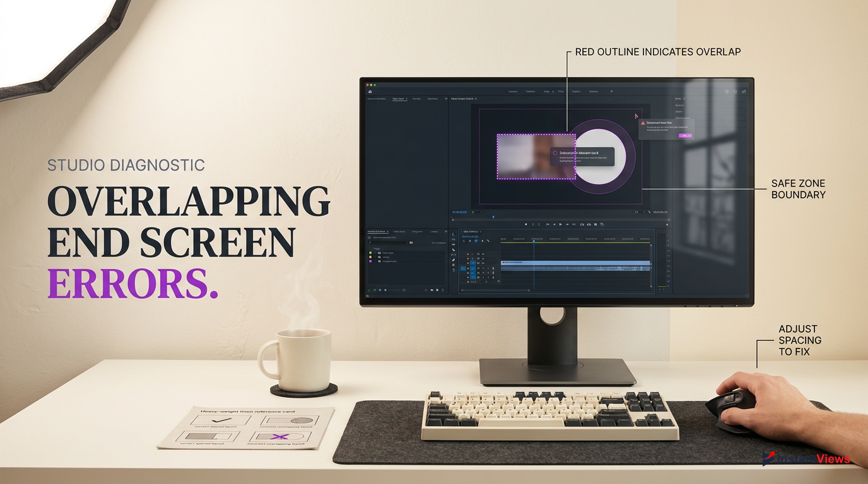Click the timeline horizontal zoom scrollbar
Image resolution: width=868 pixels, height=484 pixels.
495,290
